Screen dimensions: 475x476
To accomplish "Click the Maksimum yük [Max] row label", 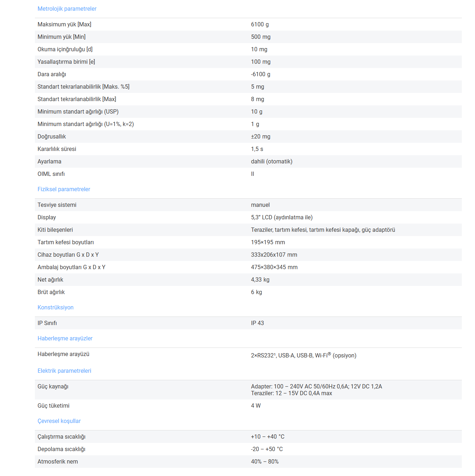I will 64,24.
